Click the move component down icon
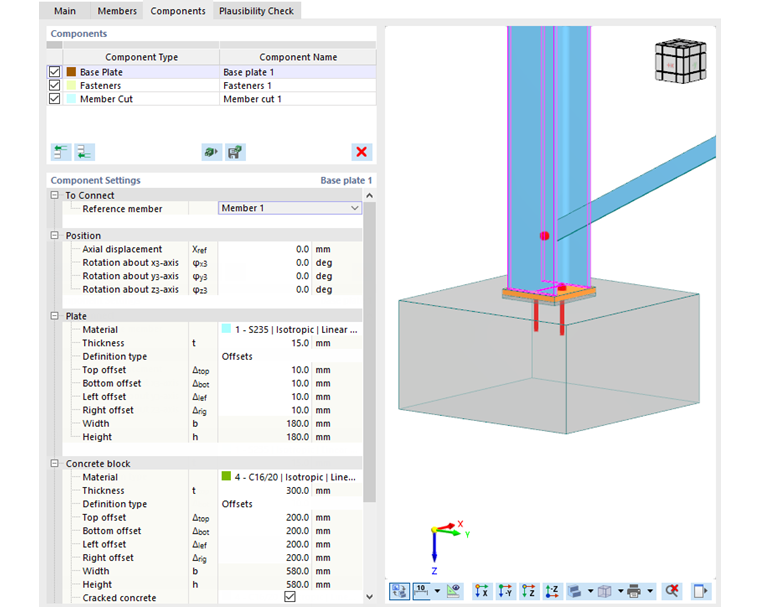The image size is (760, 607). [84, 152]
